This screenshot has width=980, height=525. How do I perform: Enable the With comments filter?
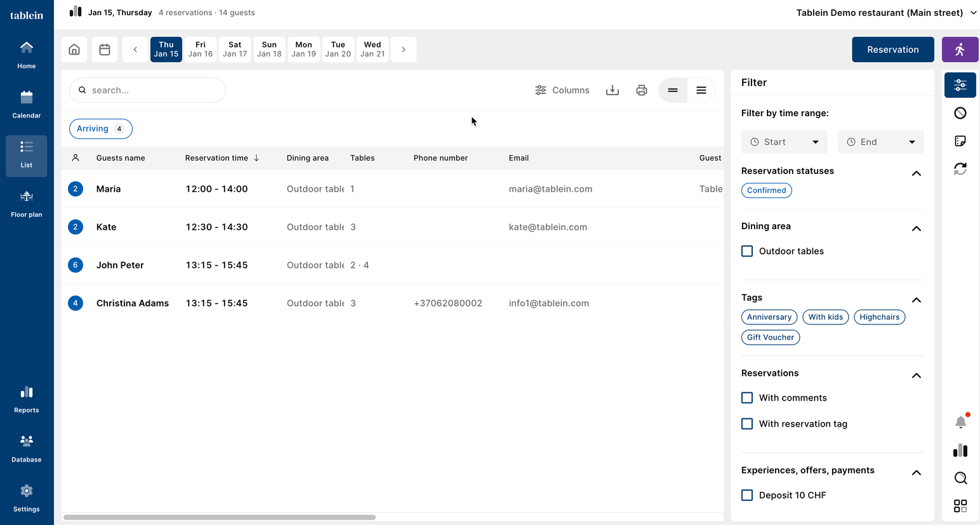click(747, 398)
